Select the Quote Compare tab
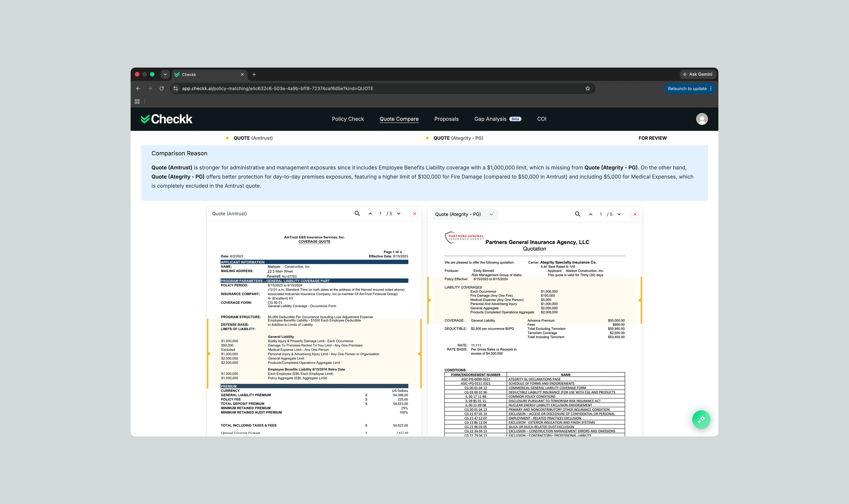 pos(399,119)
